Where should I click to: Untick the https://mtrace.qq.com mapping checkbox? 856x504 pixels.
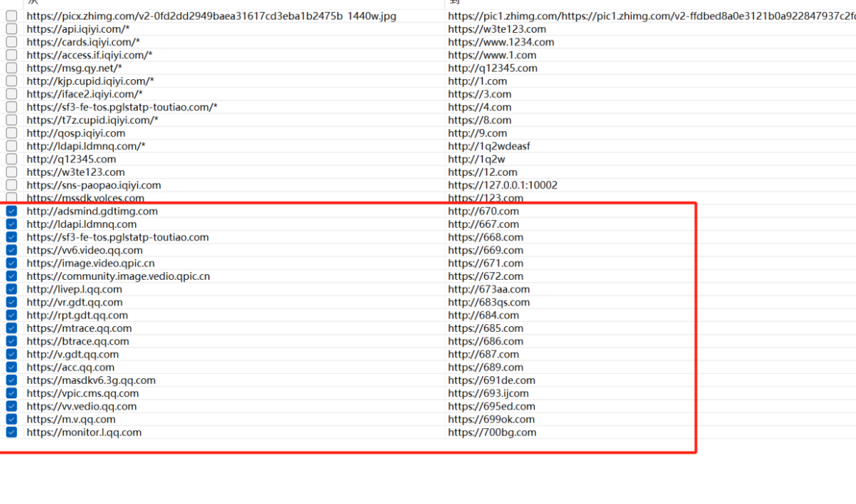coord(11,328)
